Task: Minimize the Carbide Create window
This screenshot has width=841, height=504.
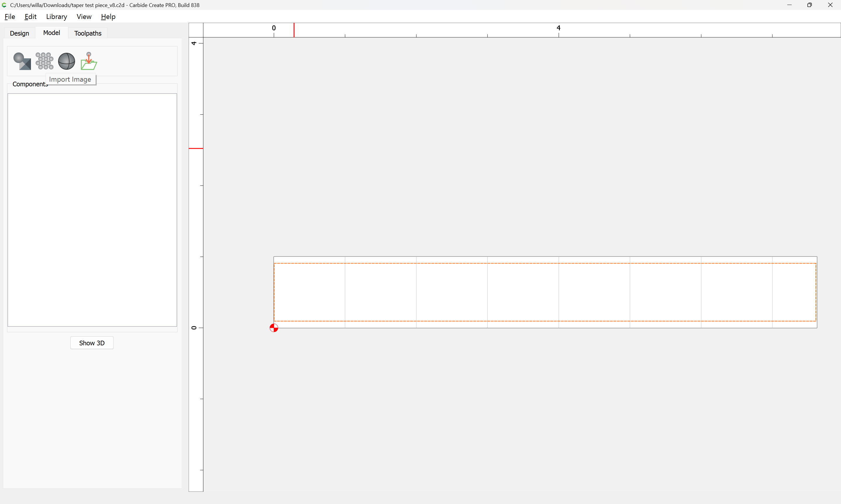Action: coord(789,5)
